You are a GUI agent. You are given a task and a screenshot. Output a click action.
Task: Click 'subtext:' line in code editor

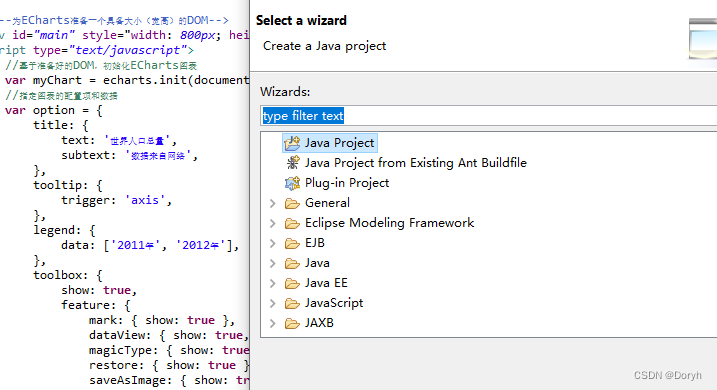129,155
